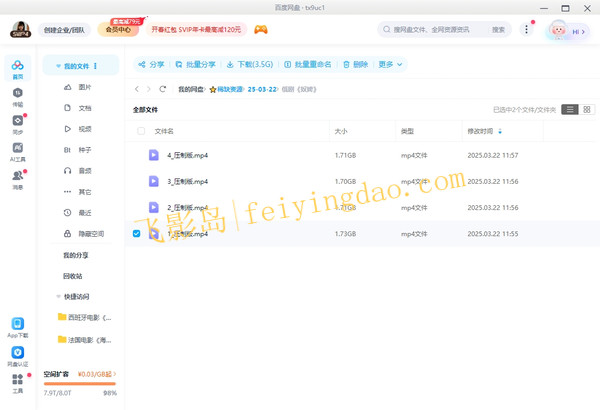Click the Hi assistant mascot at top right

click(x=566, y=30)
